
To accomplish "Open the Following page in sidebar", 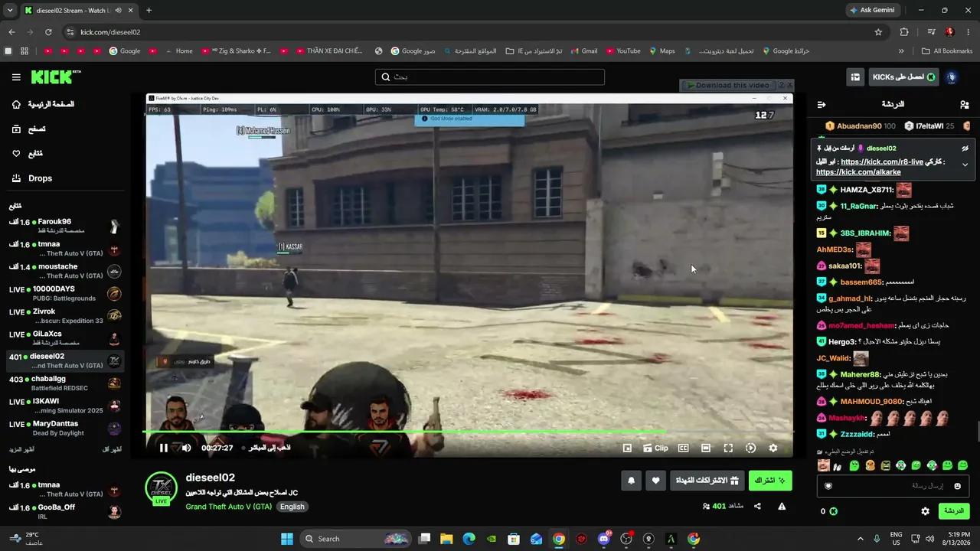I will 28,154.
